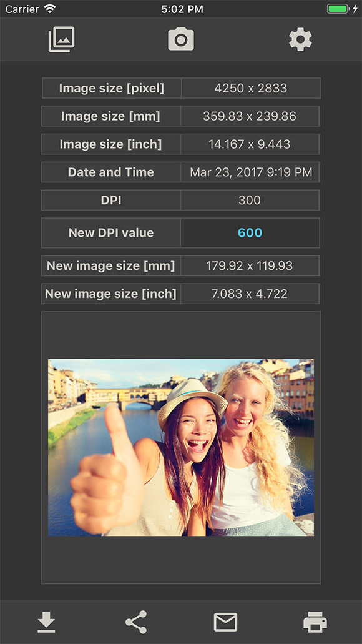Tap New image size [inch] value 7.083 x 4.722
362x644 pixels.
[x=250, y=294]
